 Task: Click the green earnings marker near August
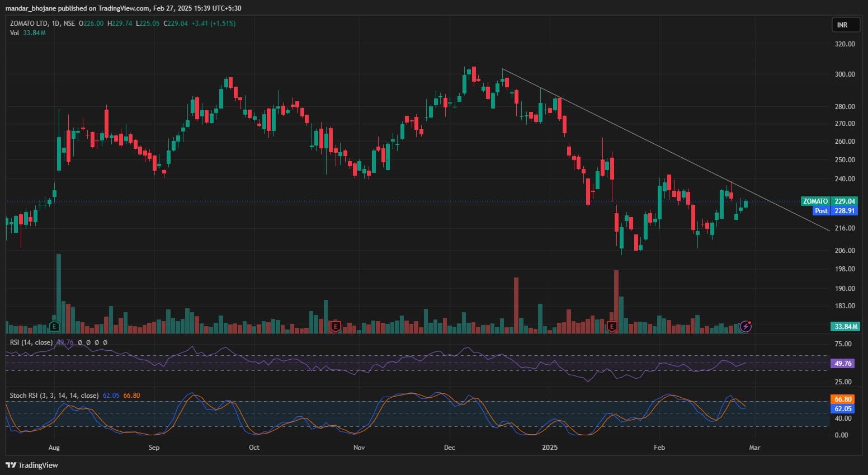point(54,326)
